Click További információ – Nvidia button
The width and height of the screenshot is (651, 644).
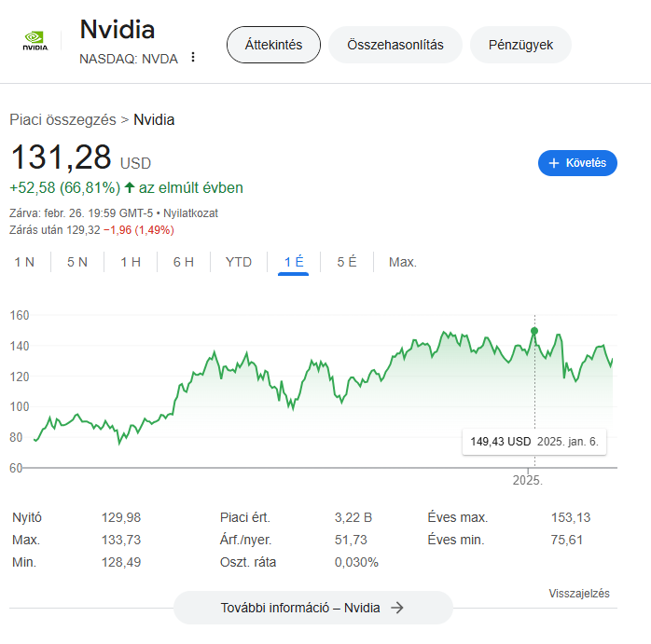pos(313,608)
